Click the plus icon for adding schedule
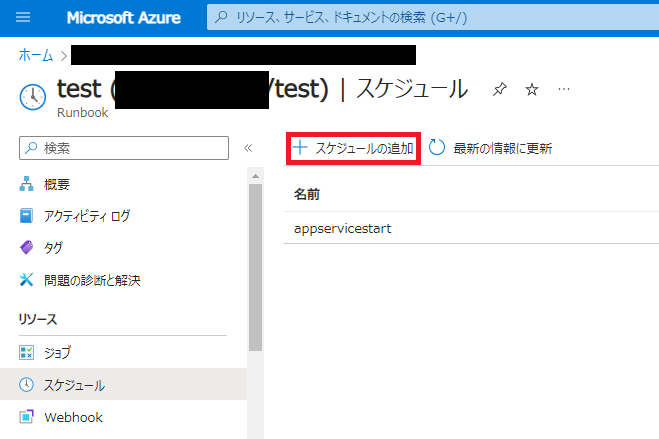Viewport: 659px width, 439px height. click(x=300, y=147)
